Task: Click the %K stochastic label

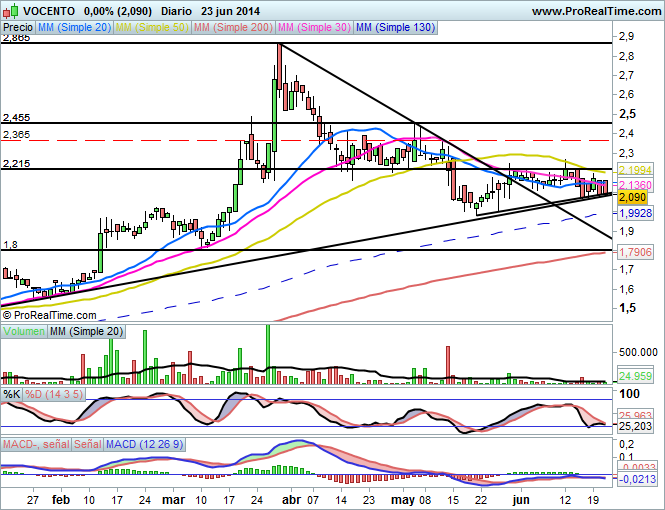Action: (x=12, y=394)
